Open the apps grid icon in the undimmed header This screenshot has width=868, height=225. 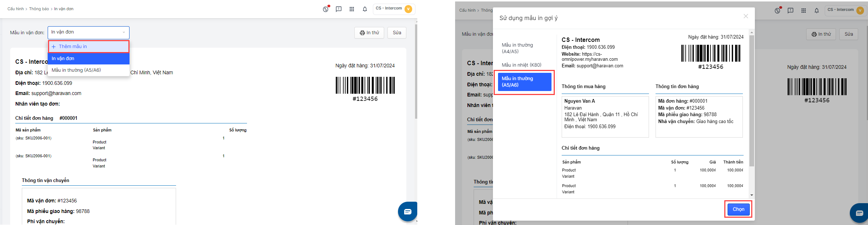[352, 9]
